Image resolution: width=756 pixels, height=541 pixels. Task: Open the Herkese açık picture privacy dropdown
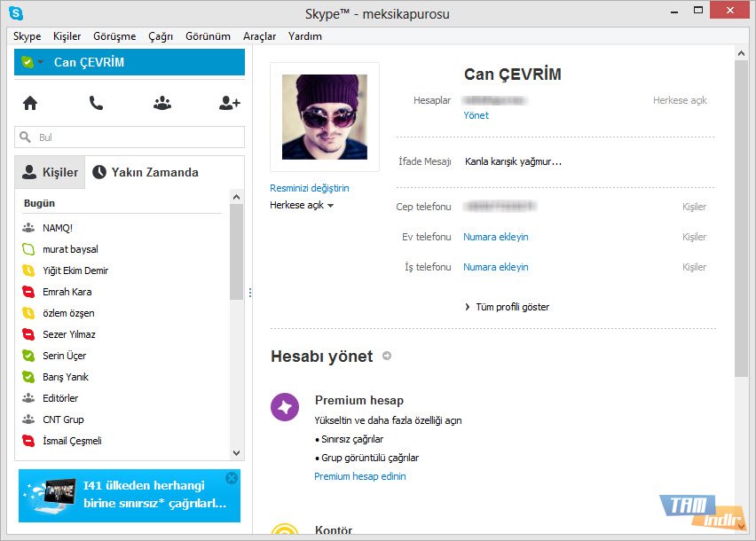click(x=302, y=206)
